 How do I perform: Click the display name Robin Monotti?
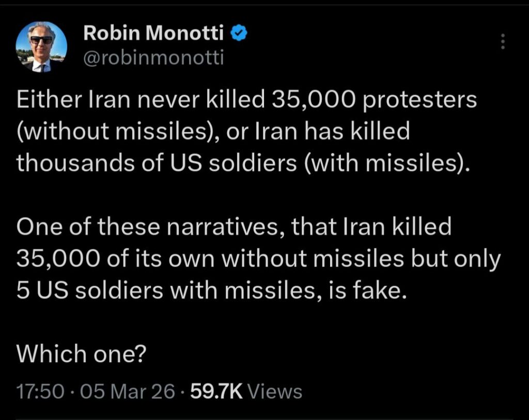(153, 34)
